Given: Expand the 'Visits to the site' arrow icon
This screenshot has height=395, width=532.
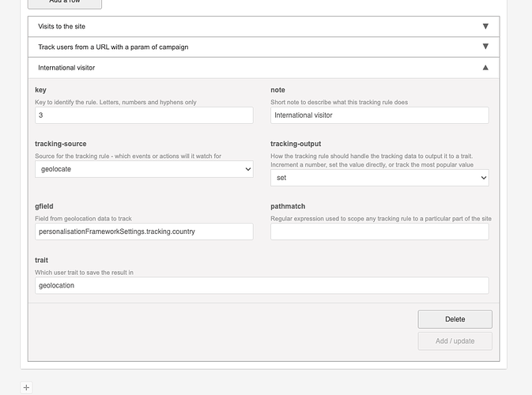Looking at the screenshot, I should point(485,26).
